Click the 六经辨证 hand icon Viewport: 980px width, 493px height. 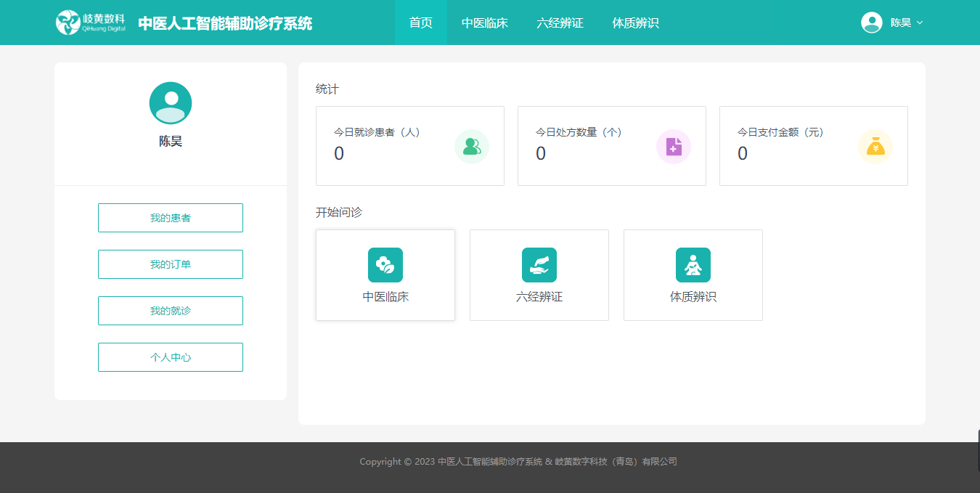click(539, 265)
